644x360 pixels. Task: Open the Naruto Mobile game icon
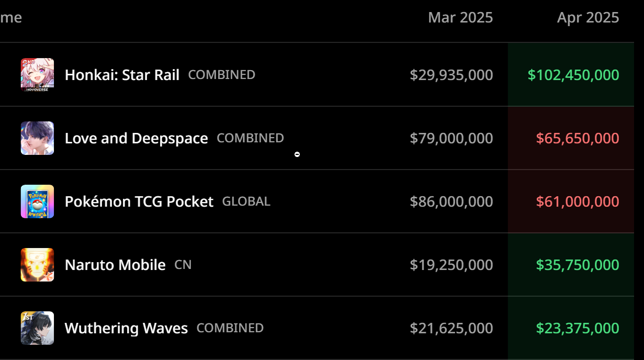point(37,265)
